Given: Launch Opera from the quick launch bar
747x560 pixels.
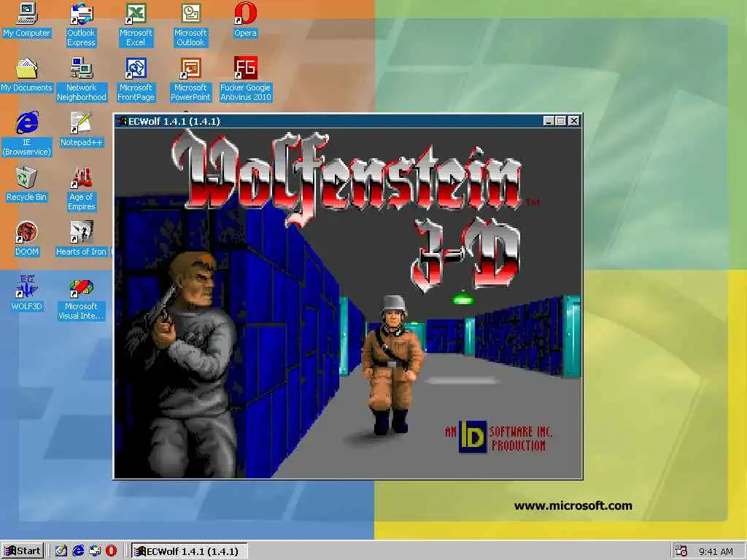Looking at the screenshot, I should coord(111,551).
